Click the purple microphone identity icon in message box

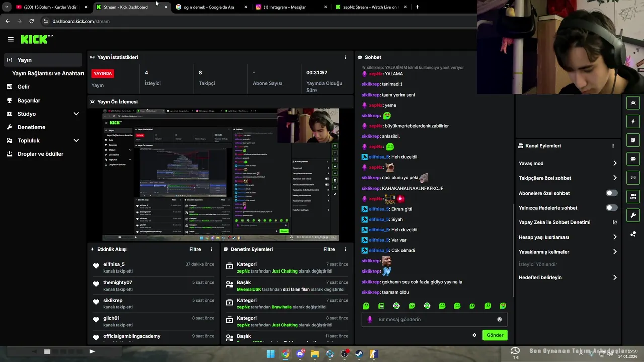click(370, 319)
